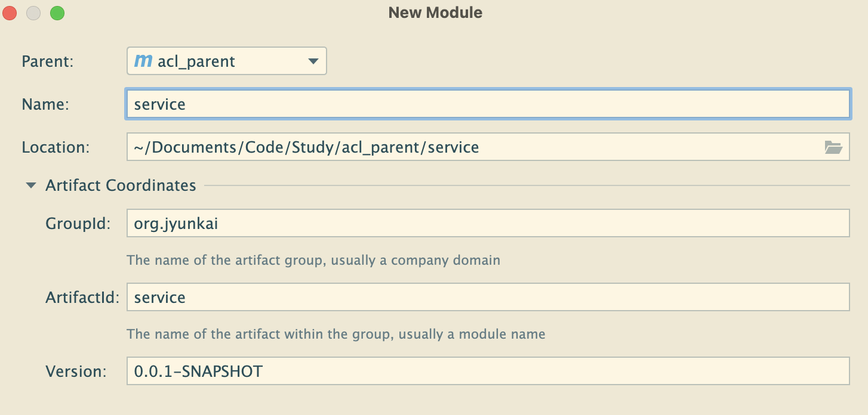868x415 pixels.
Task: Click the yellow minimize window button
Action: (x=33, y=13)
